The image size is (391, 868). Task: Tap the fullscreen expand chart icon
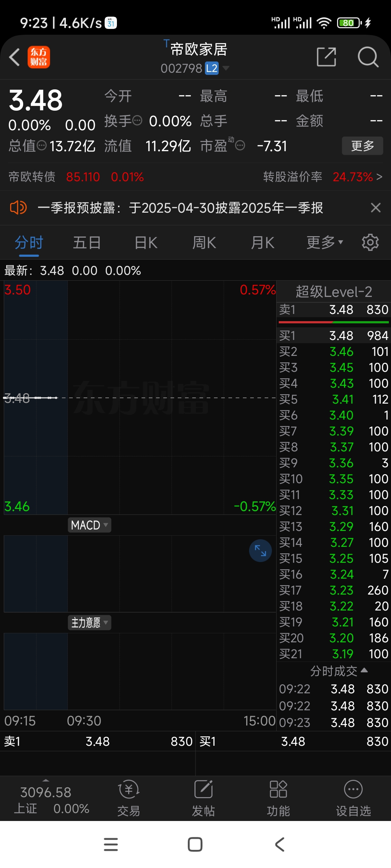pos(260,551)
